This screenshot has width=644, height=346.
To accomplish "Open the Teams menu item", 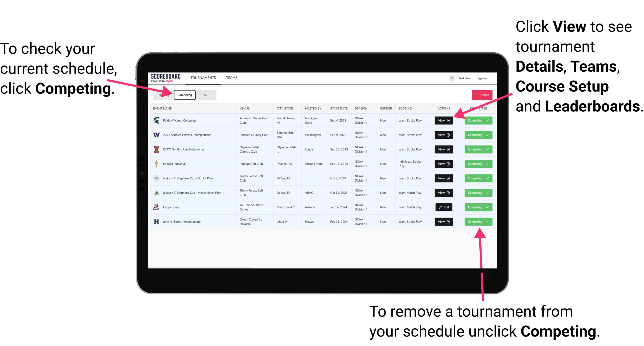I will (x=232, y=77).
